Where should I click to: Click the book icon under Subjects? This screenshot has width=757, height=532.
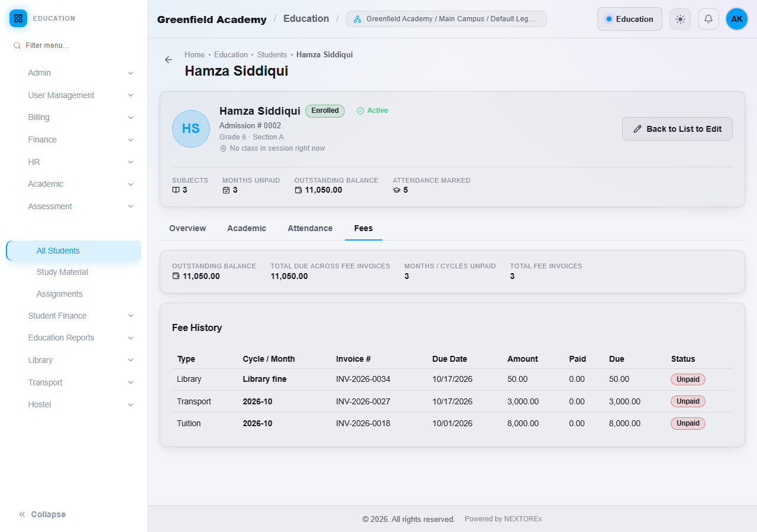[x=176, y=190]
